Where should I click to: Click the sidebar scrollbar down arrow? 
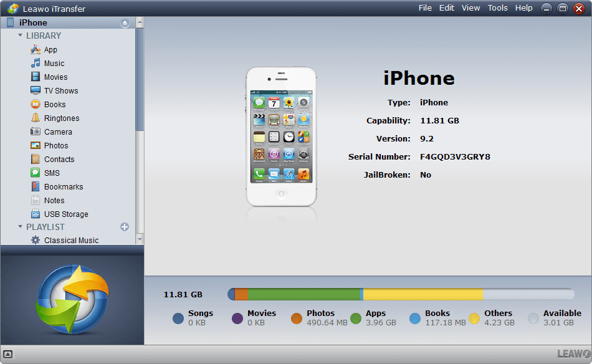(x=140, y=239)
